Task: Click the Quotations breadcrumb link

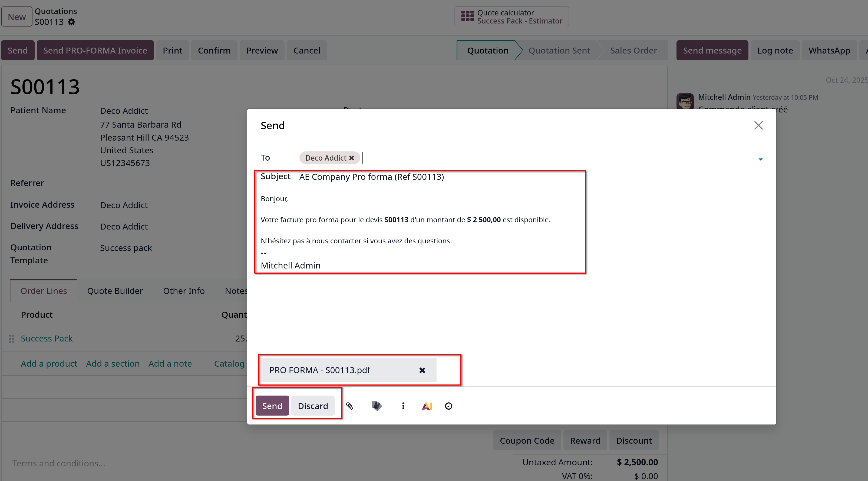Action: [56, 11]
